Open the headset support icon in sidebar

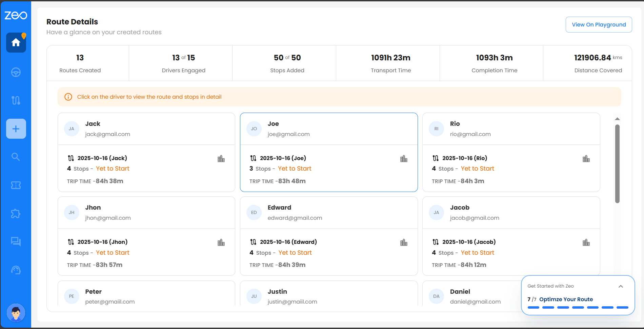[16, 270]
